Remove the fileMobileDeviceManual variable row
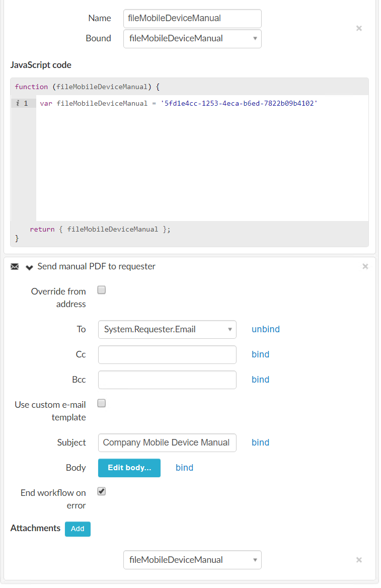 (359, 28)
